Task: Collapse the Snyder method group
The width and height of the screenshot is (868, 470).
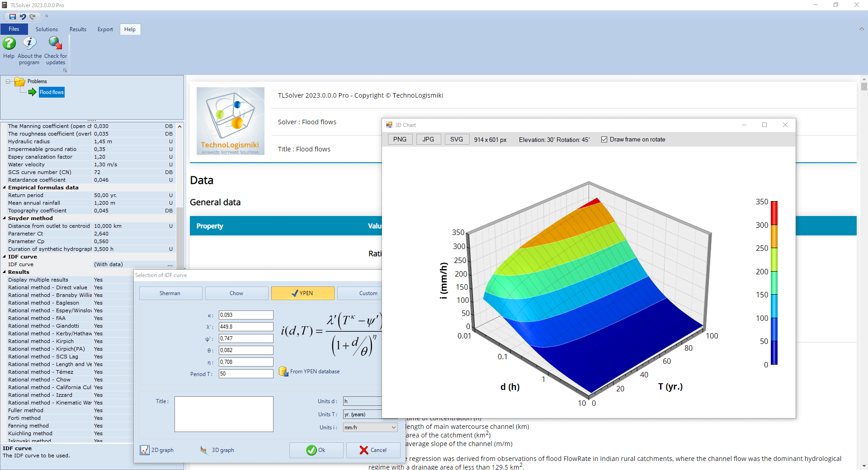Action: click(5, 218)
